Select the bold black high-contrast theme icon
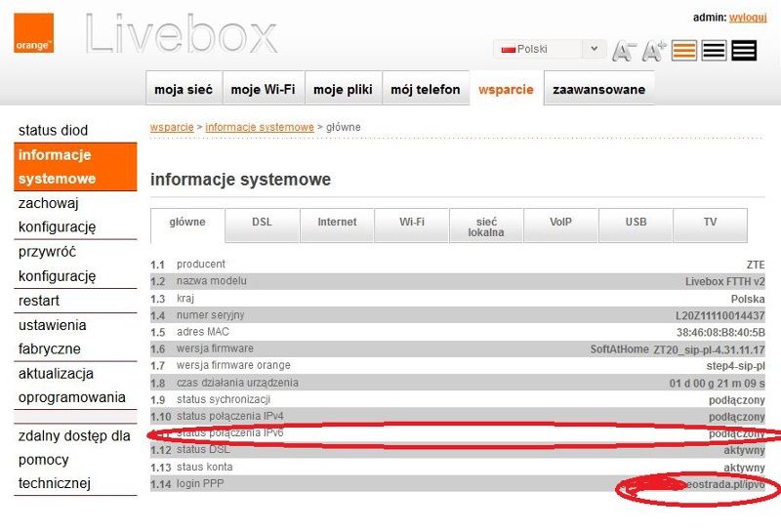Screen dimensions: 781x532 [x=744, y=51]
